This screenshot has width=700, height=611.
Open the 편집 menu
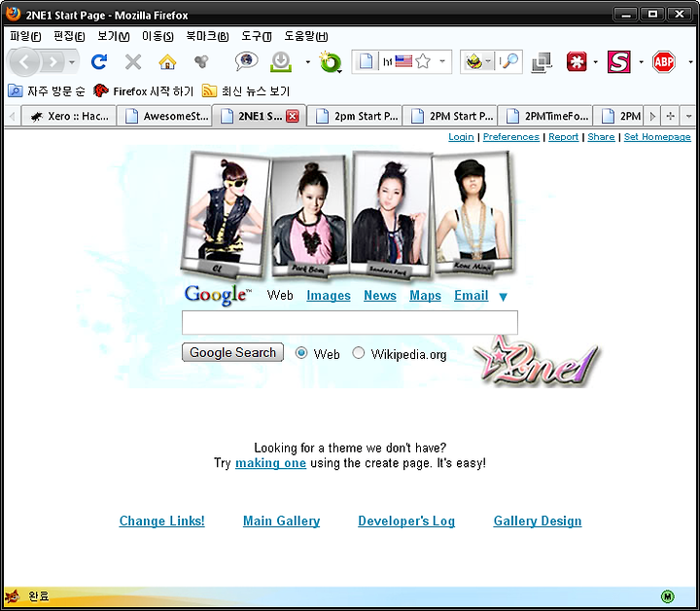[x=69, y=36]
